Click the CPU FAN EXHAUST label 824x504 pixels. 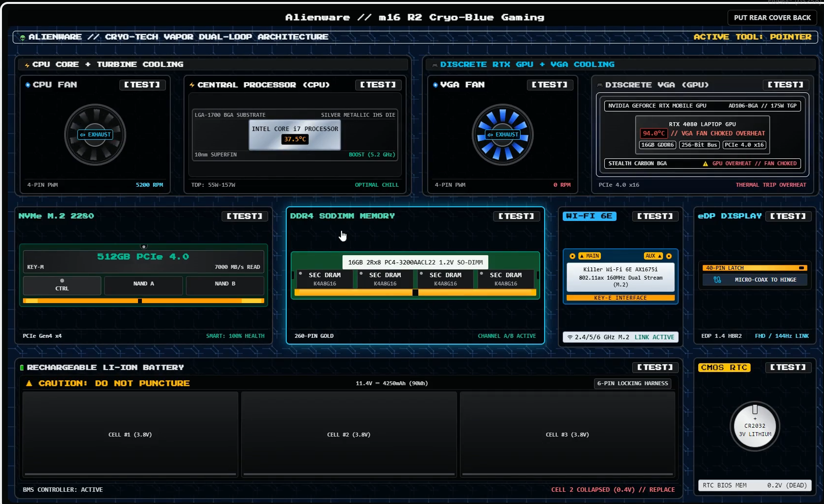click(95, 134)
